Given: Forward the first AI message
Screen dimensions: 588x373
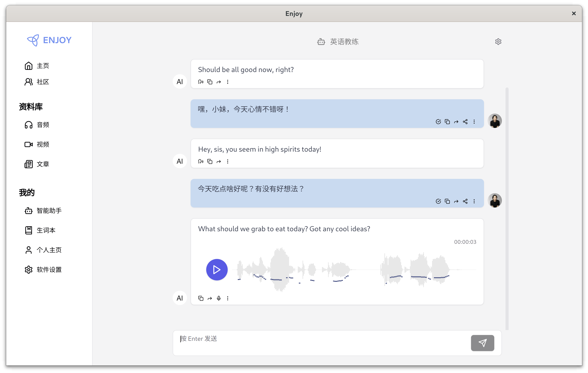Looking at the screenshot, I should point(219,82).
